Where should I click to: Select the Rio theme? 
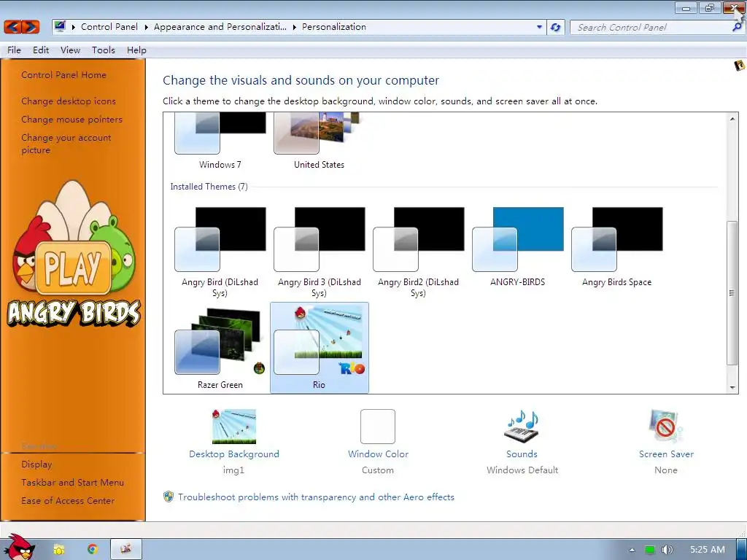[320, 349]
